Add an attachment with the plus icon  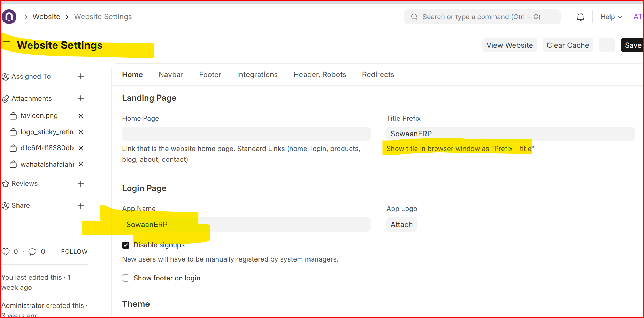(81, 98)
